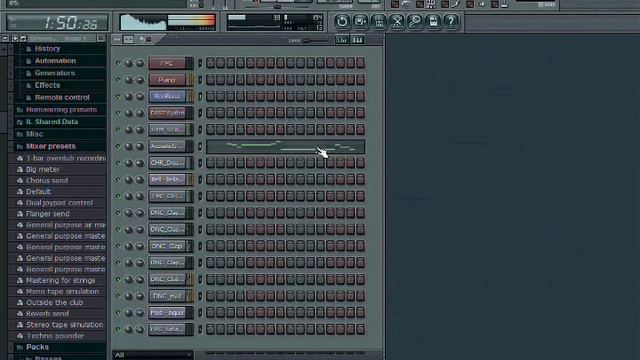Screen dimensions: 640x360
Task: Click the Chorus send preset icon
Action: tap(20, 180)
